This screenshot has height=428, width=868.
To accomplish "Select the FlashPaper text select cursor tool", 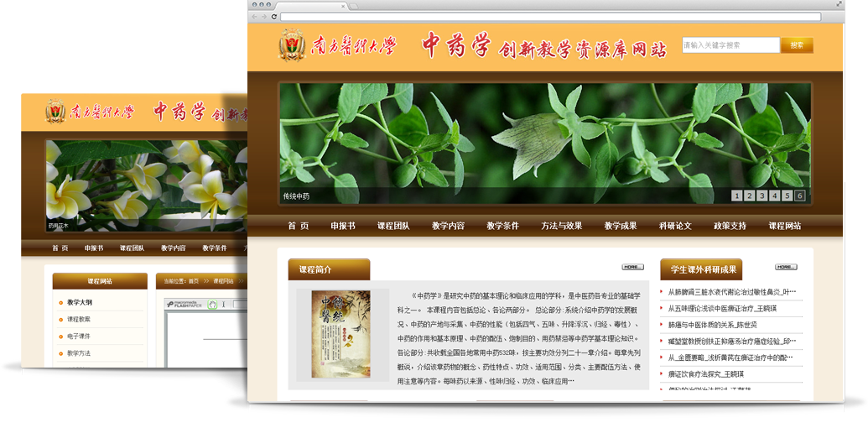I will coord(223,305).
